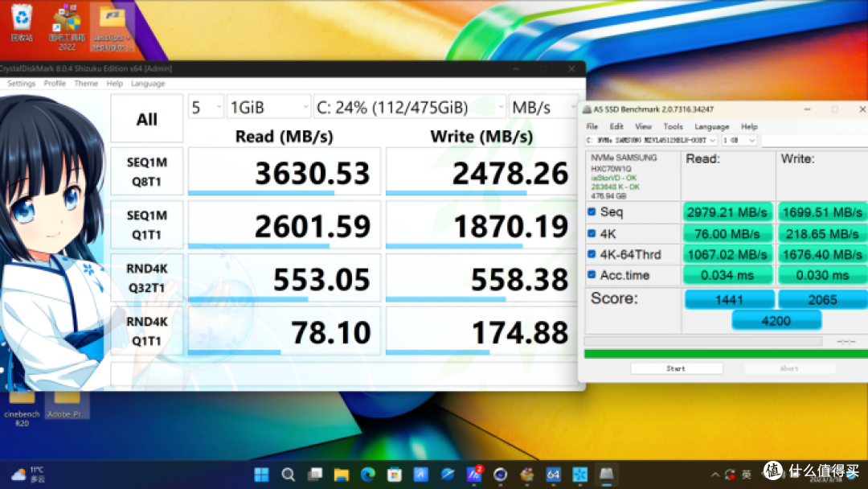Open CrystalDiskMark Theme menu
The image size is (868, 489).
(x=86, y=84)
